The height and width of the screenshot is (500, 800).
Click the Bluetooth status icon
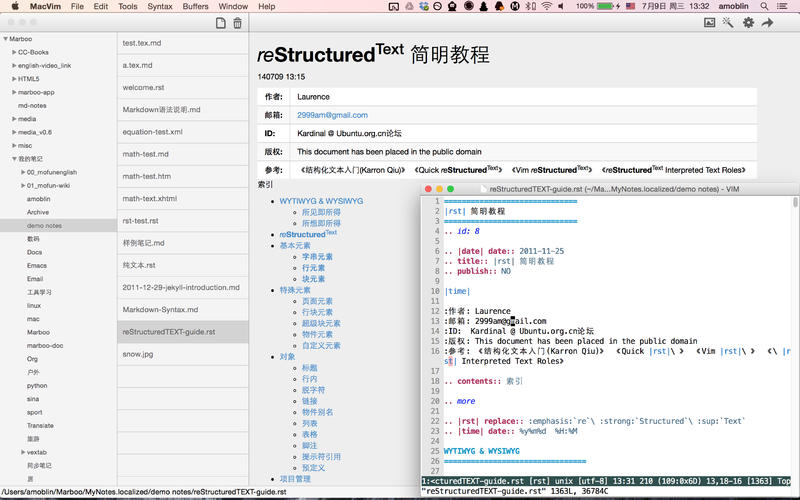pyautogui.click(x=531, y=6)
